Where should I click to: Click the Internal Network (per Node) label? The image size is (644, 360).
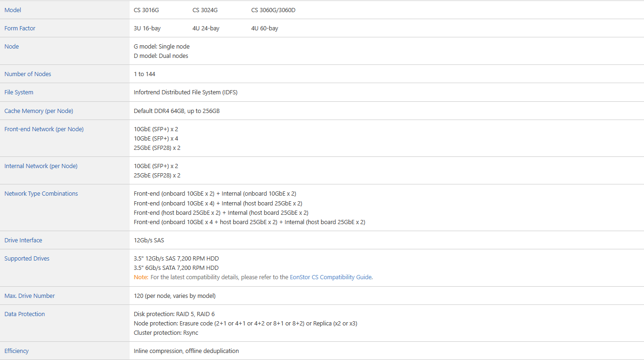tap(41, 166)
